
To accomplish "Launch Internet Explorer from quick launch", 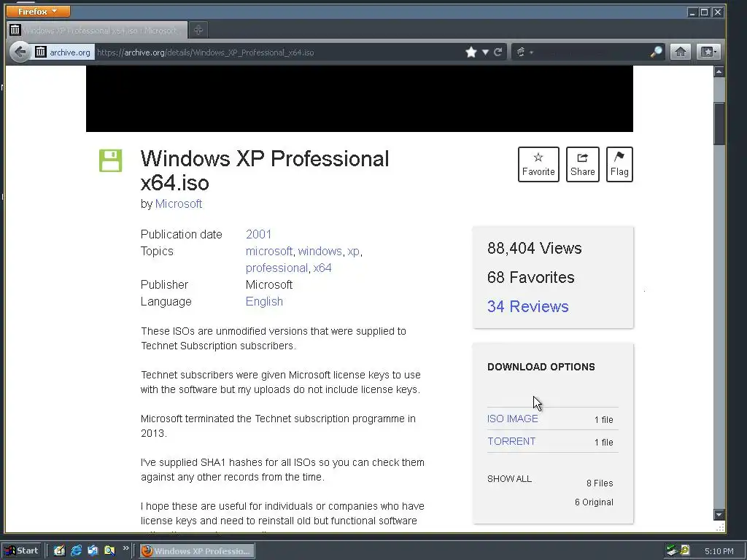I will (x=76, y=551).
